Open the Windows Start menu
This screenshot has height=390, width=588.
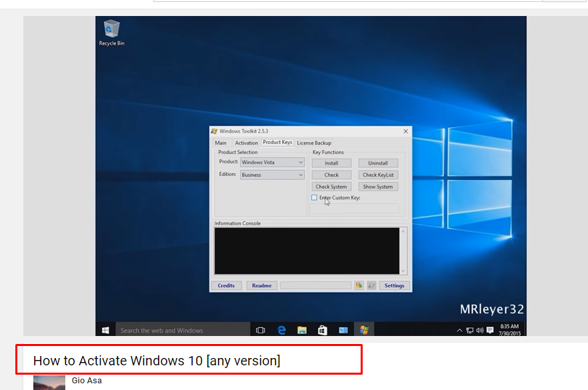click(105, 330)
